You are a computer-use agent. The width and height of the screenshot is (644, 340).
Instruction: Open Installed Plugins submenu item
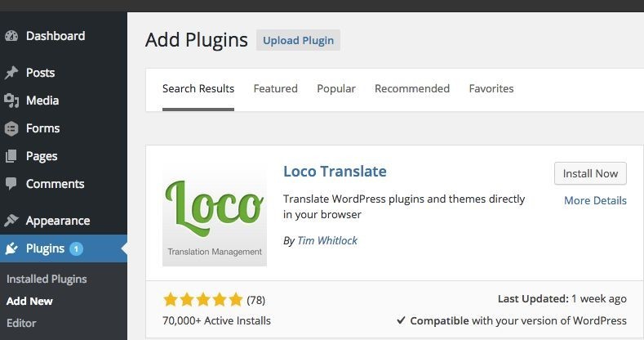[x=47, y=280]
